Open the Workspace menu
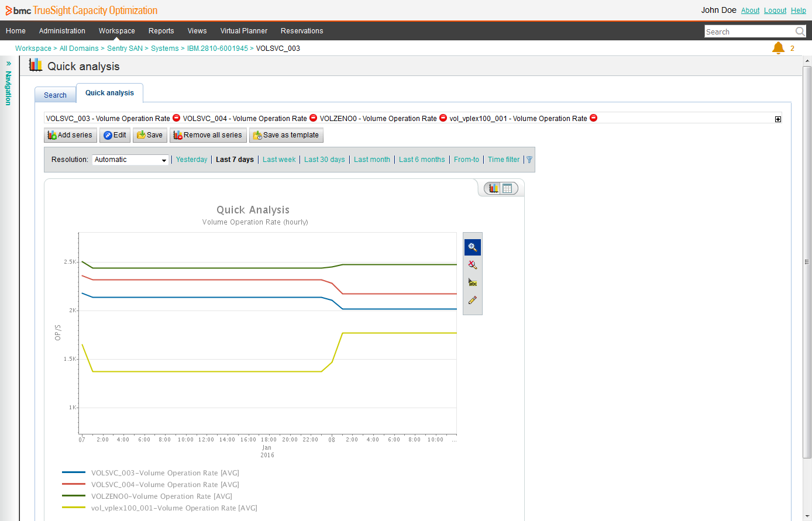812x521 pixels. [x=116, y=31]
